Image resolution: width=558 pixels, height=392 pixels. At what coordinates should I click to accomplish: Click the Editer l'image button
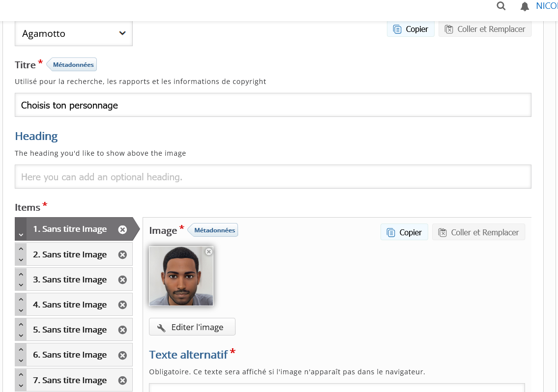(192, 327)
